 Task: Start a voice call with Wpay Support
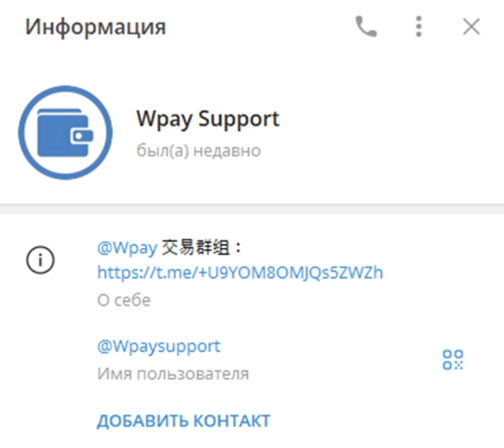click(366, 26)
